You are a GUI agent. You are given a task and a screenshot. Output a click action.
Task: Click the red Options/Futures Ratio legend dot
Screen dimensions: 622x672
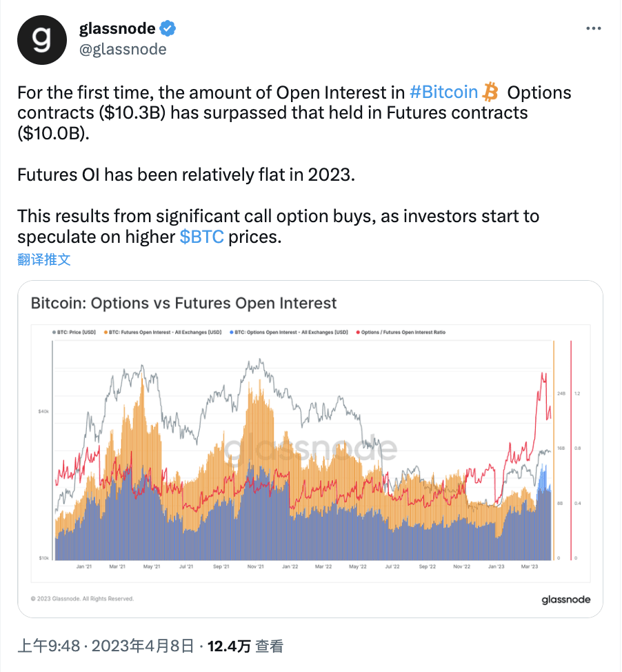359,332
